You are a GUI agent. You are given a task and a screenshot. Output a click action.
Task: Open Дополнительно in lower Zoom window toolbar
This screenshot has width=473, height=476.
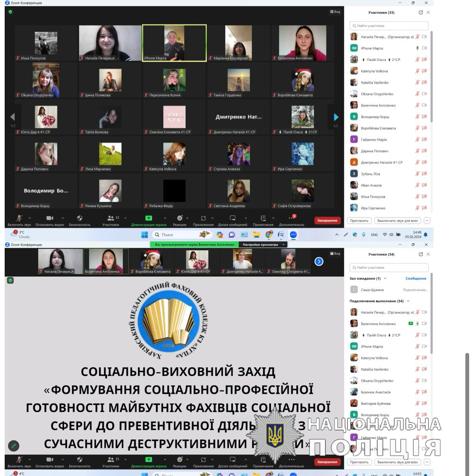click(x=291, y=462)
